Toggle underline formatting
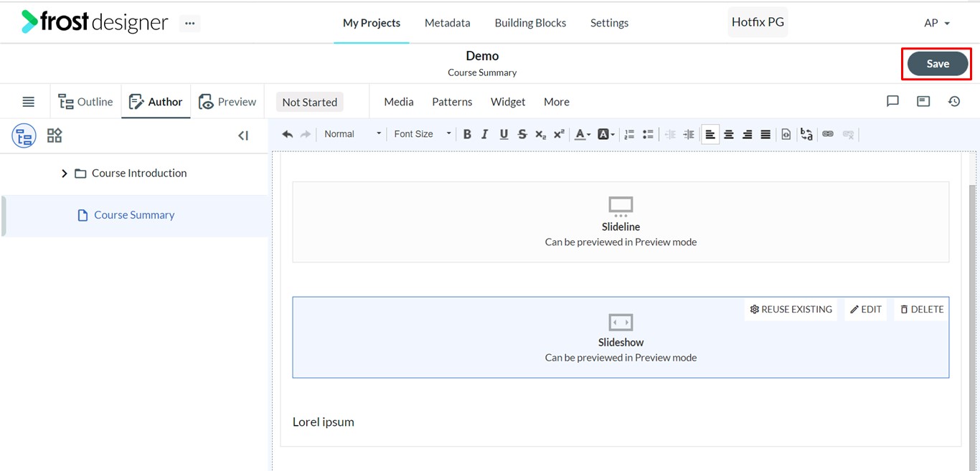This screenshot has width=980, height=471. (504, 134)
